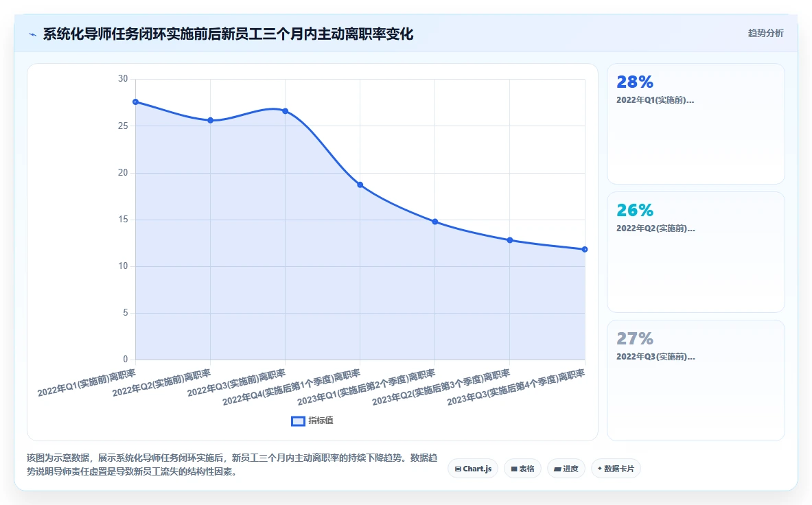Open the 27% 2022年Q3 data card
Image resolution: width=812 pixels, height=505 pixels.
tap(695, 380)
